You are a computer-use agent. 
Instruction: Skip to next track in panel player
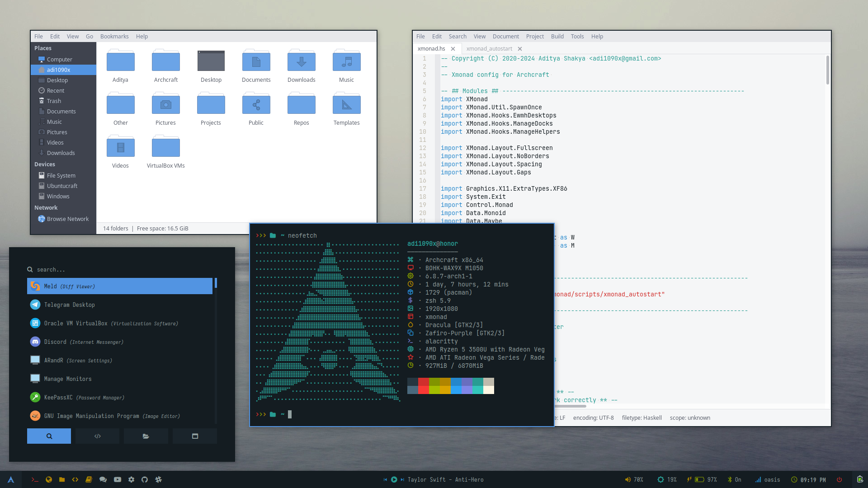[x=402, y=479]
